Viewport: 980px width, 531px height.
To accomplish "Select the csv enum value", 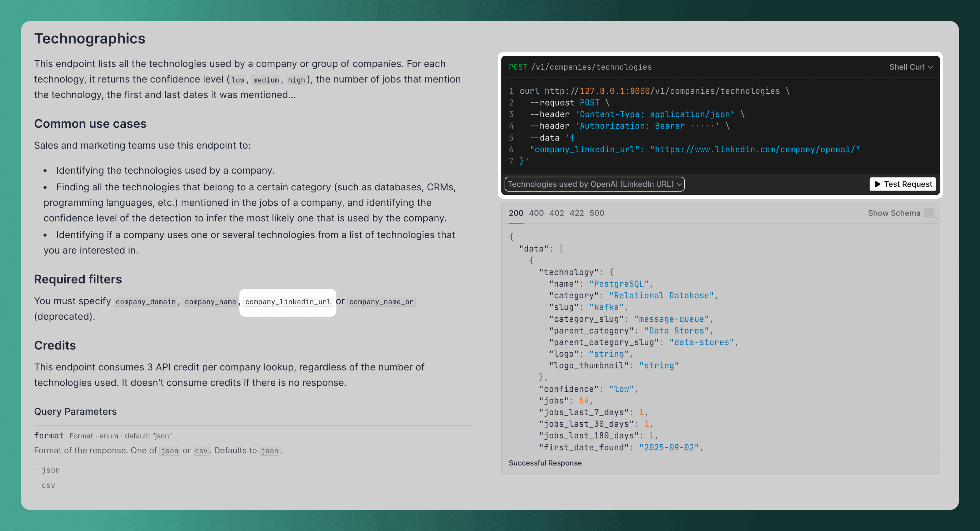I will pos(48,485).
